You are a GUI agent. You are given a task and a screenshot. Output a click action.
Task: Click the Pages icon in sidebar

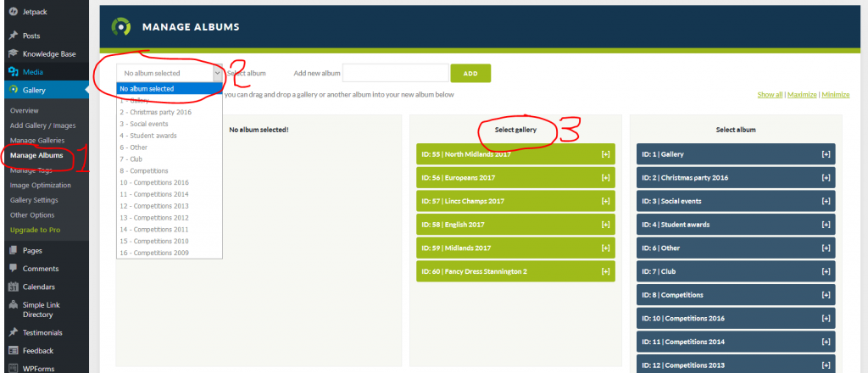tap(14, 250)
